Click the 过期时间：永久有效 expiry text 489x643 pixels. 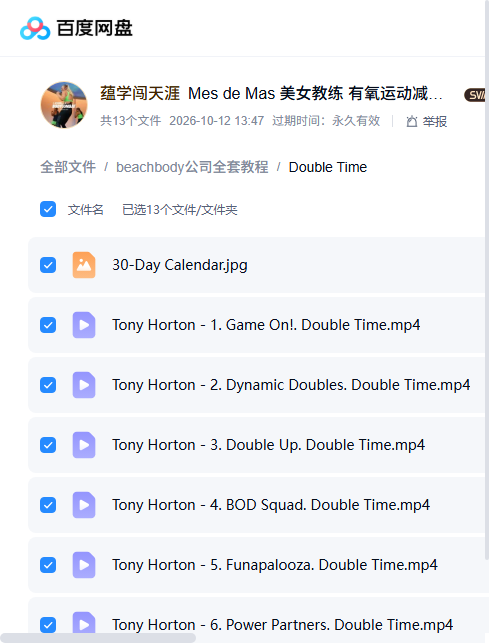[x=326, y=121]
